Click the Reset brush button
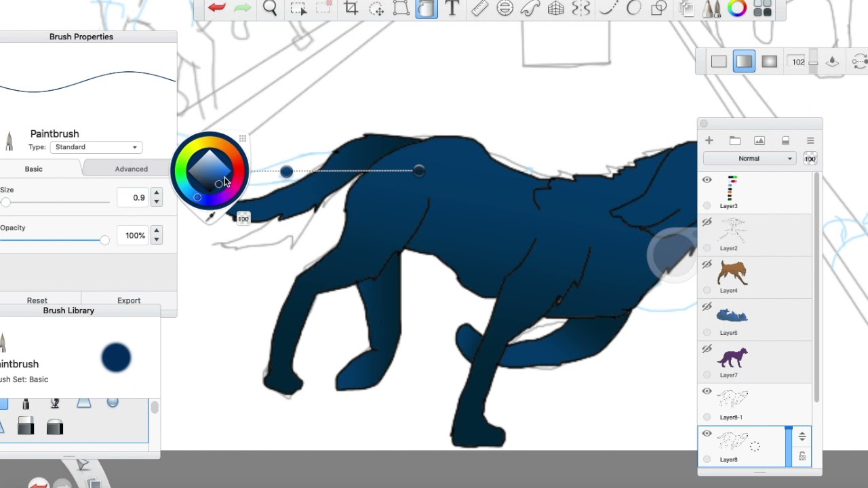The height and width of the screenshot is (488, 868). (37, 300)
